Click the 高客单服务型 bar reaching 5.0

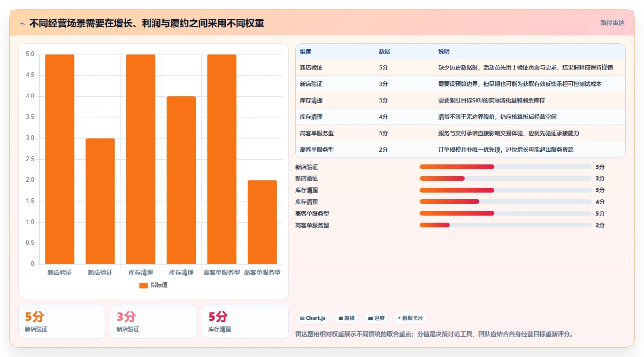[x=222, y=159]
